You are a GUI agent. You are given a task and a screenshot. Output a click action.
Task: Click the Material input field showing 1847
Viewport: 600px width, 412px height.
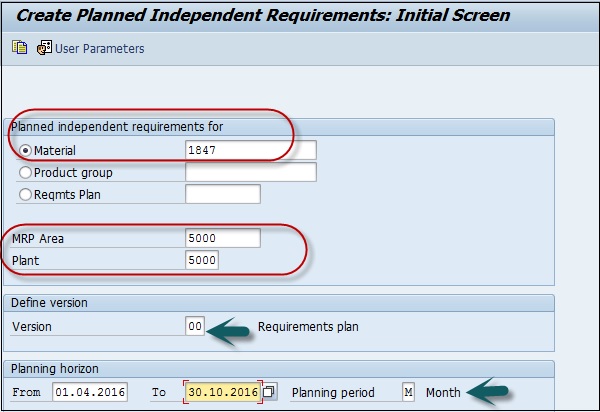pos(250,150)
